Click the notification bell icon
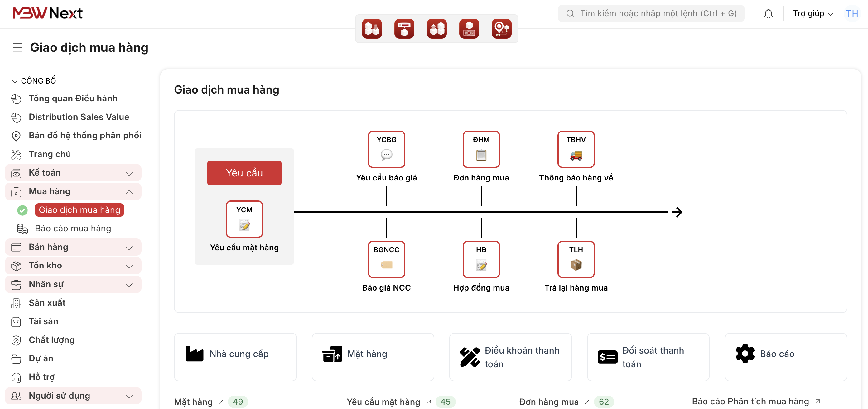This screenshot has height=409, width=868. [768, 13]
